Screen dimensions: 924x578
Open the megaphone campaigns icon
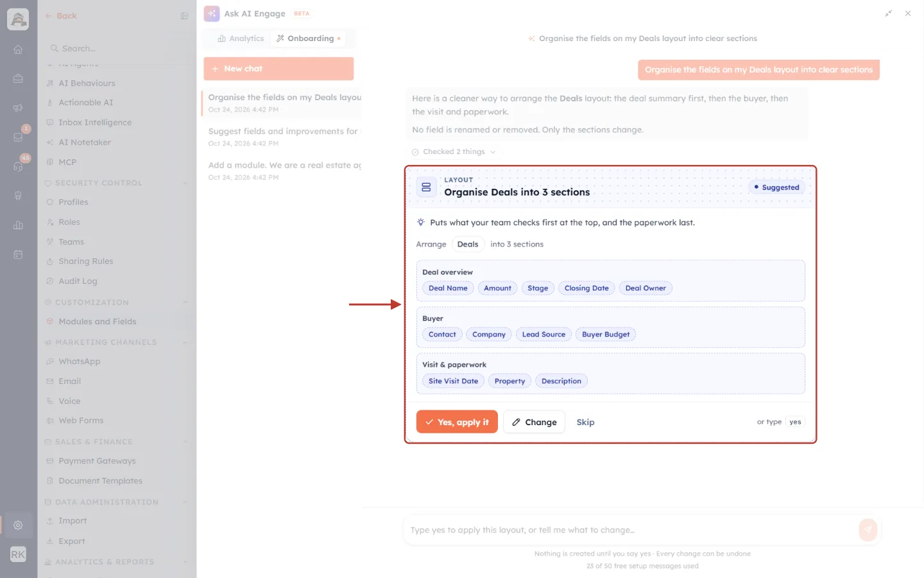pyautogui.click(x=18, y=108)
